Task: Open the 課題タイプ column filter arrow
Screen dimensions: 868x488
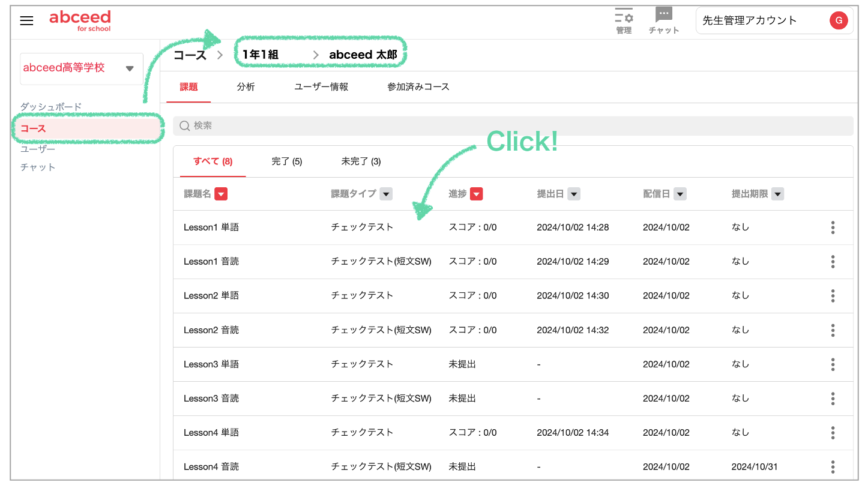Action: (x=386, y=194)
